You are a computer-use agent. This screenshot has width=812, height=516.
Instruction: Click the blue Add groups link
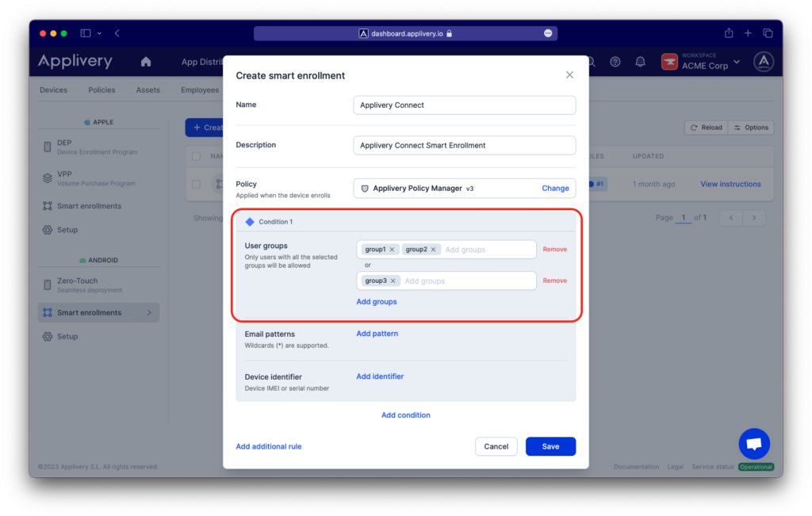pyautogui.click(x=377, y=302)
